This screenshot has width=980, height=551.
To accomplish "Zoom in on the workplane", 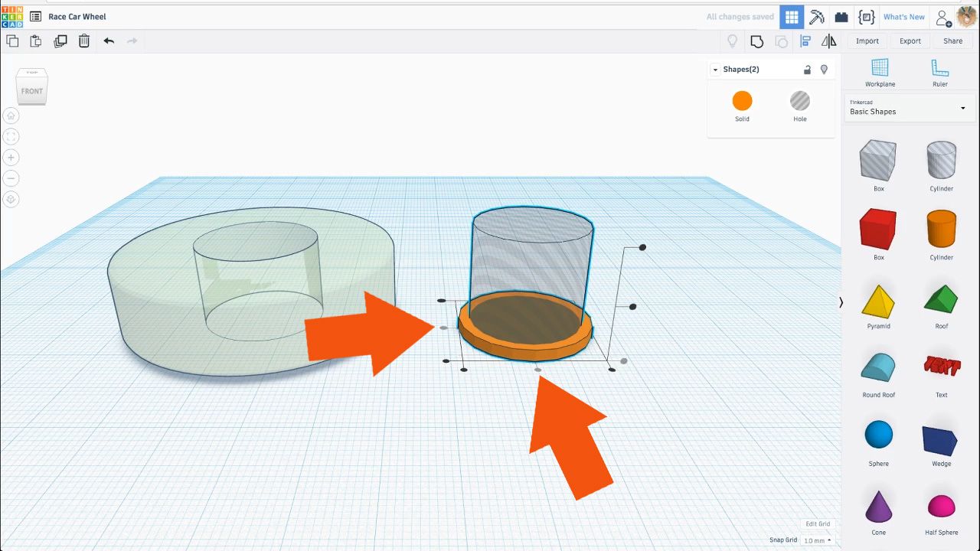I will coord(11,158).
